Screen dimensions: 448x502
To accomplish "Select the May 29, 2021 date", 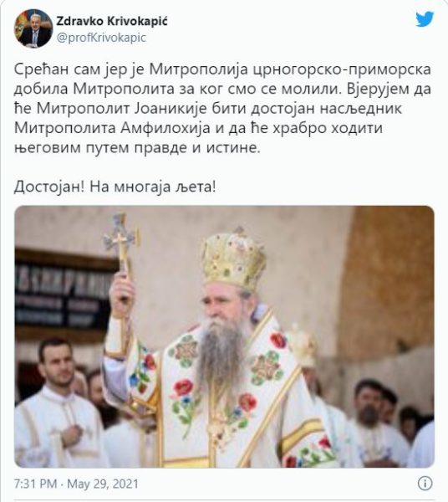I will 103,484.
